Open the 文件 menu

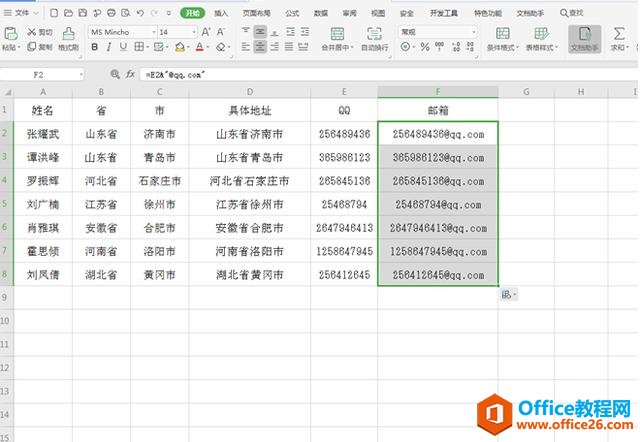pyautogui.click(x=22, y=13)
